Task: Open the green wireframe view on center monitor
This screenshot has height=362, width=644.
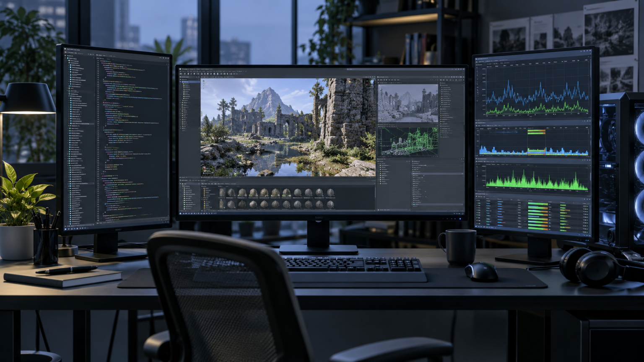Action: 408,141
